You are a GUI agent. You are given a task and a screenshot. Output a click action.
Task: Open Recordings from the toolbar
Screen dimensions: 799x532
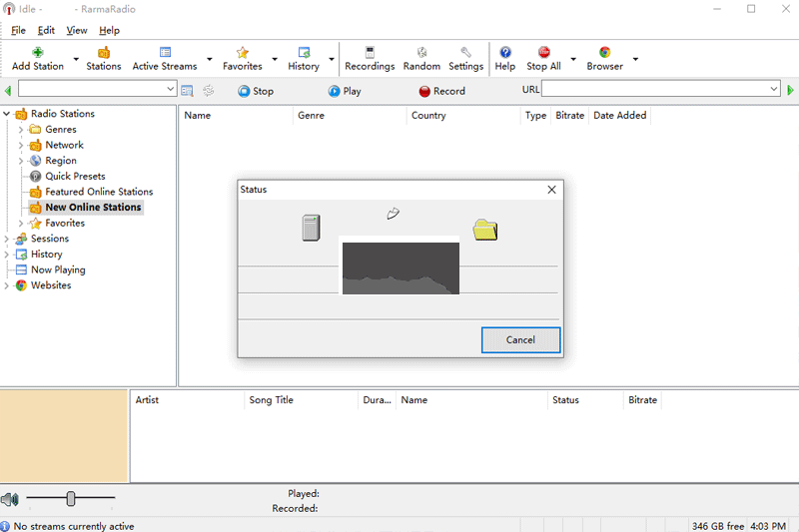pyautogui.click(x=370, y=53)
